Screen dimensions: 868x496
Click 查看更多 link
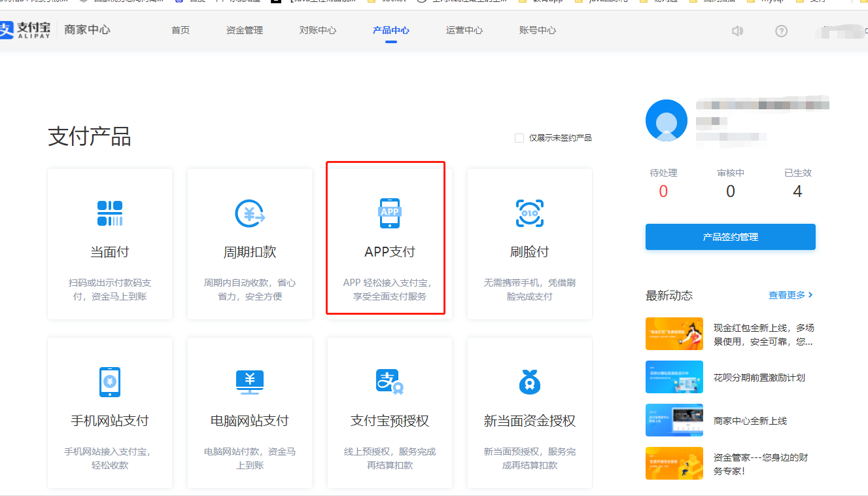[x=791, y=295]
